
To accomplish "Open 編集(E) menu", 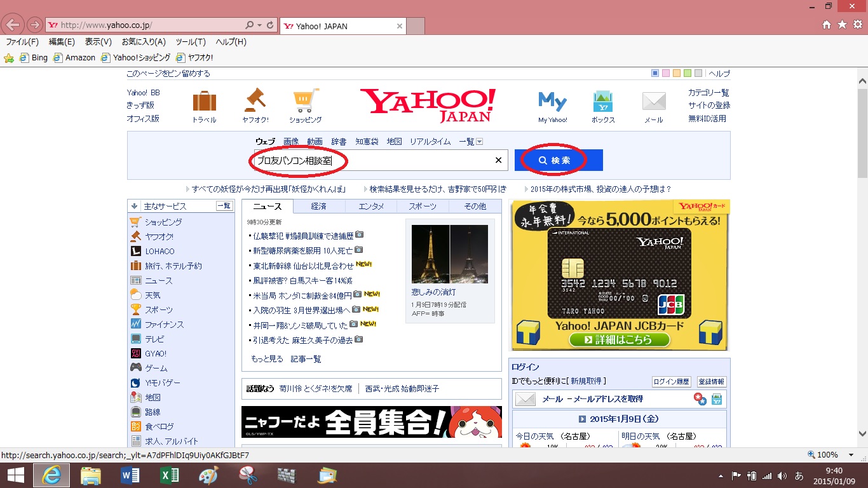I will coord(62,42).
